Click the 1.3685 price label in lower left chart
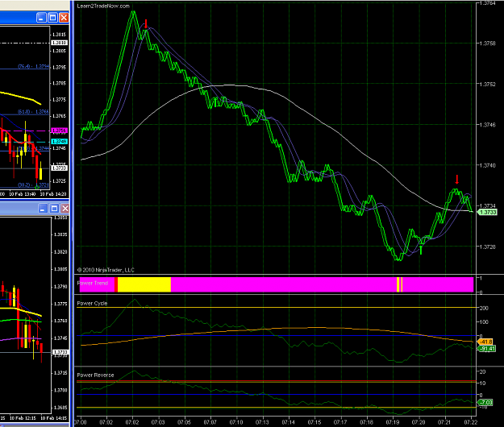Viewport: 504px width, 427px height. 60,408
